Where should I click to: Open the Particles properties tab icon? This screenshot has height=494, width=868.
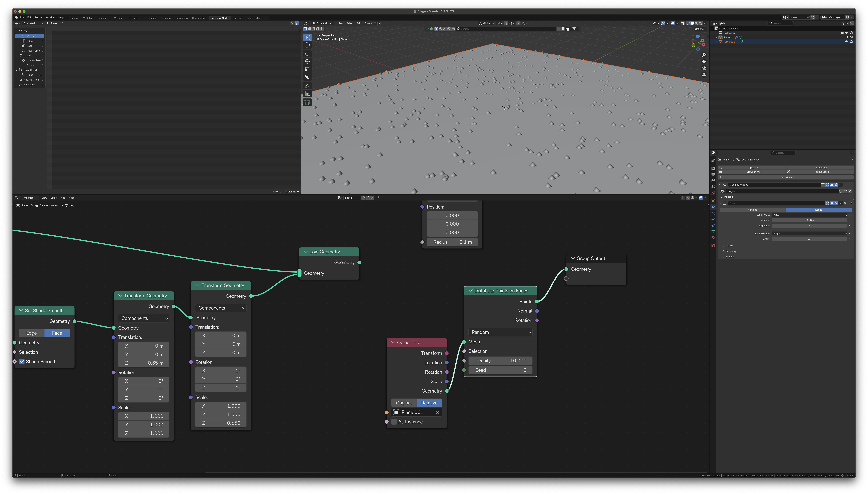713,213
